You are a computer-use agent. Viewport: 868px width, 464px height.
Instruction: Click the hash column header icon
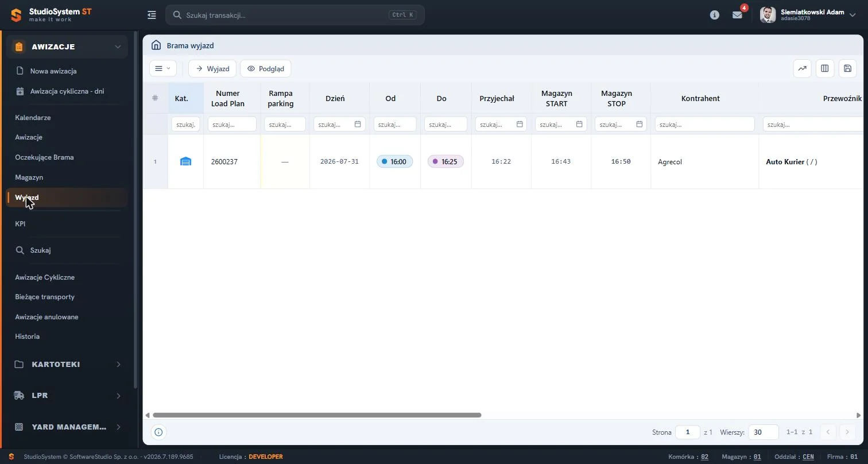[155, 98]
